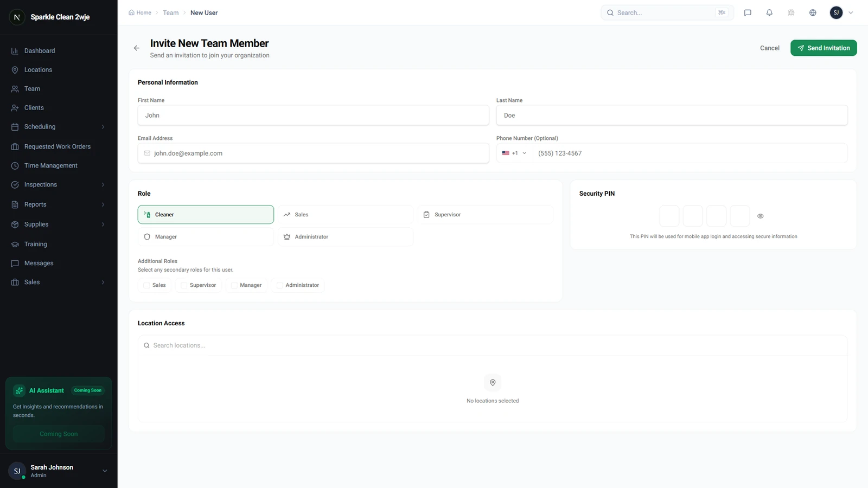
Task: Select the Sales primary role
Action: click(x=346, y=215)
